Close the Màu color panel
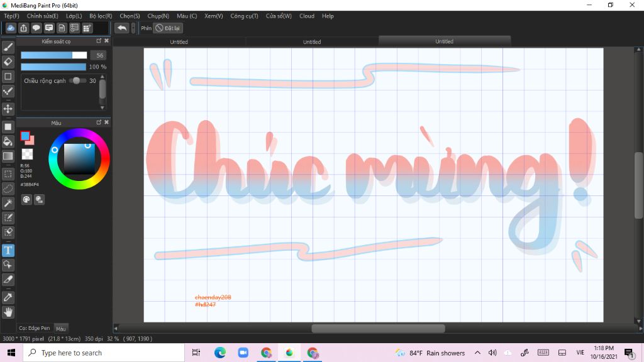The width and height of the screenshot is (644, 362). pos(106,123)
